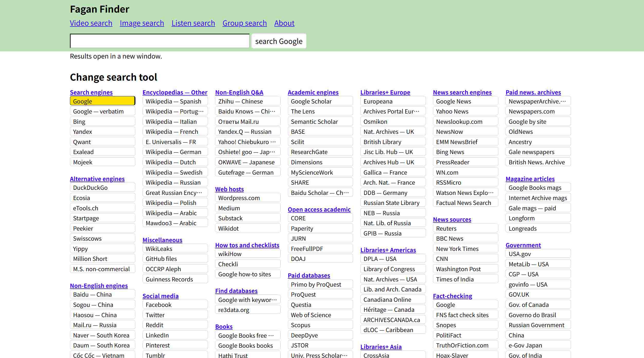Select Google Scholar search tool

coord(320,101)
